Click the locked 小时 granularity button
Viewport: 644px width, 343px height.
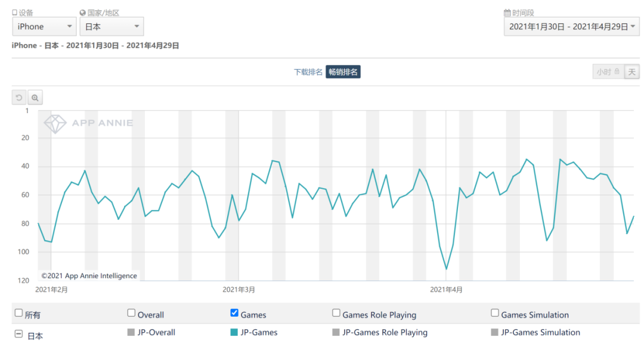pos(608,72)
